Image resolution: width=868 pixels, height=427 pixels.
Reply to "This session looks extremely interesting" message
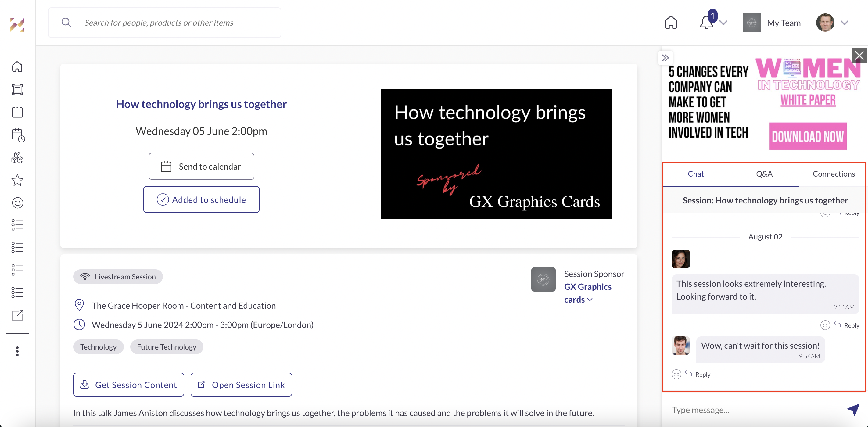coord(846,325)
